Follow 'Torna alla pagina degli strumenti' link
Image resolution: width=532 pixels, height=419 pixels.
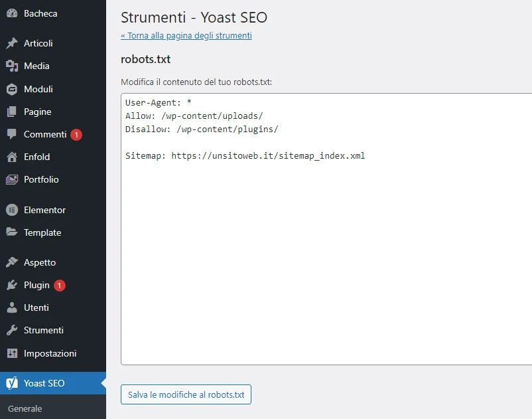(x=186, y=36)
